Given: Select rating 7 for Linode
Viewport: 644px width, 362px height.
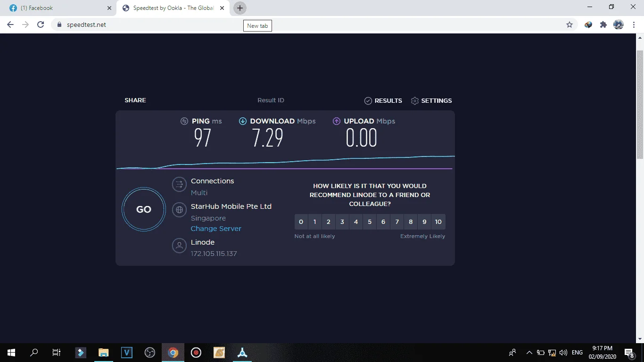Looking at the screenshot, I should (x=397, y=222).
